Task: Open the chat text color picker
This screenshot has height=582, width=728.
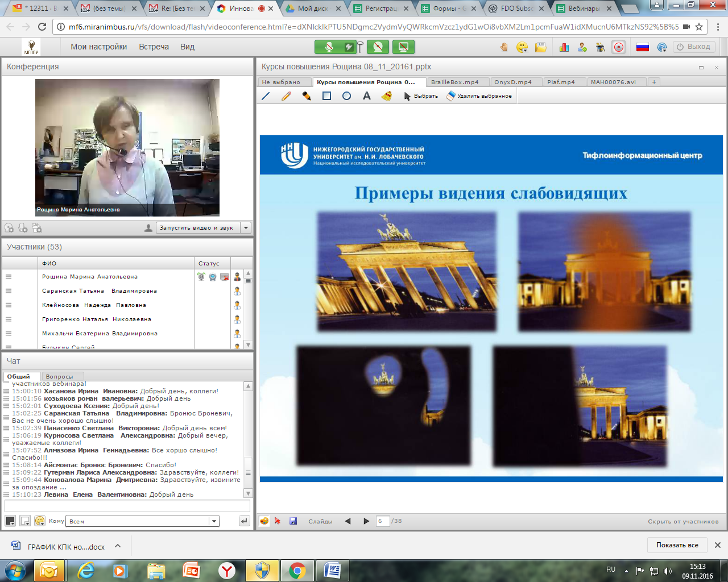Action: pos(10,521)
